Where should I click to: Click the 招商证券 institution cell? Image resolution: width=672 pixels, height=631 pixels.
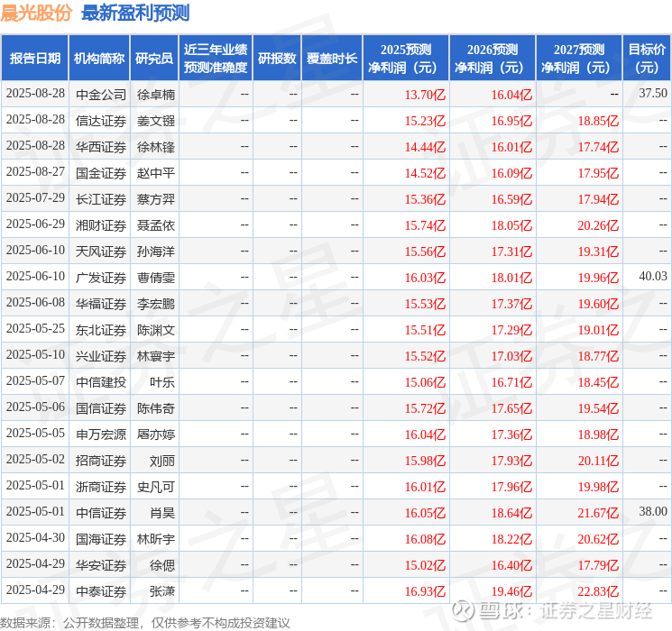(101, 461)
